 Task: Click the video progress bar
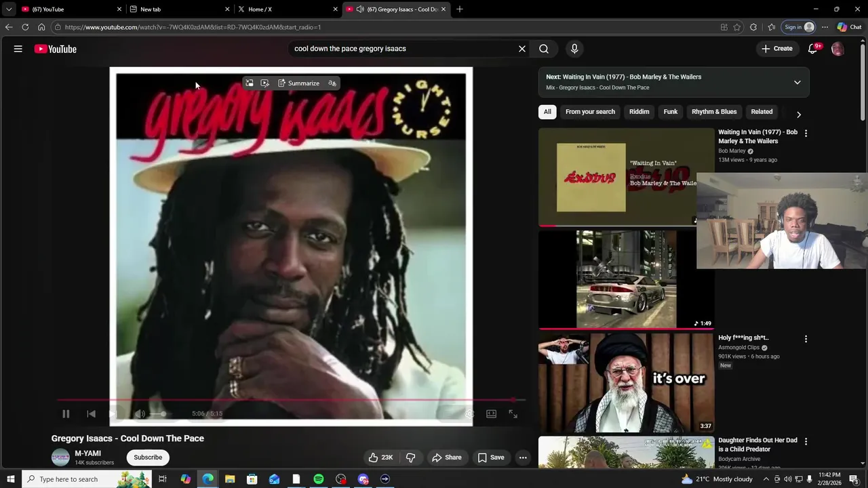291,400
